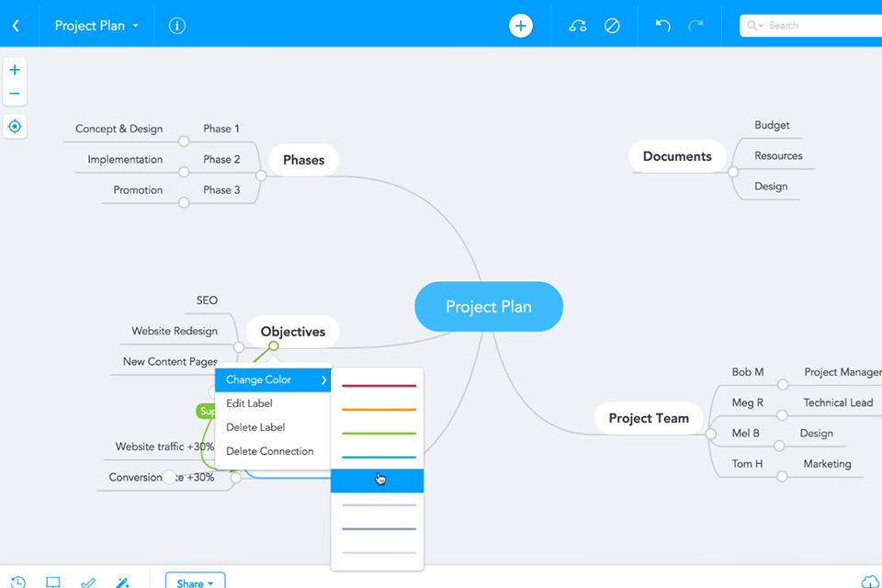Select Delete Connection in context menu
The height and width of the screenshot is (588, 882).
[x=269, y=451]
